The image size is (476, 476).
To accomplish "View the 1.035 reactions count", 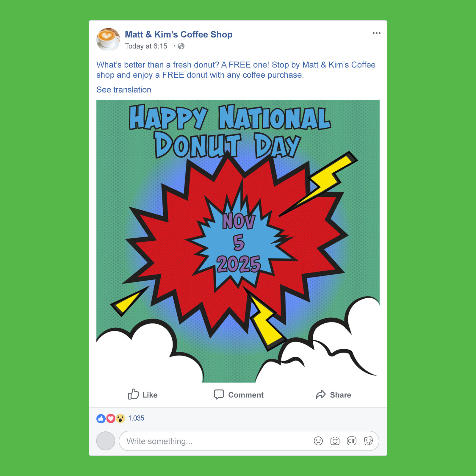I will tap(136, 418).
